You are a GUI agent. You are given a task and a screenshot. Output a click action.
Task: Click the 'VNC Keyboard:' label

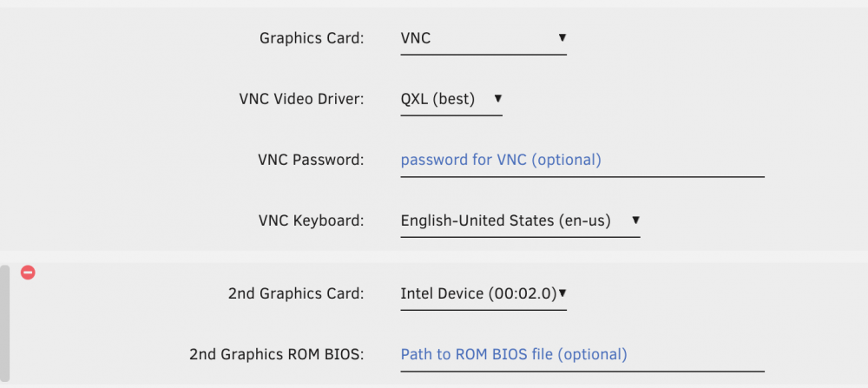311,220
